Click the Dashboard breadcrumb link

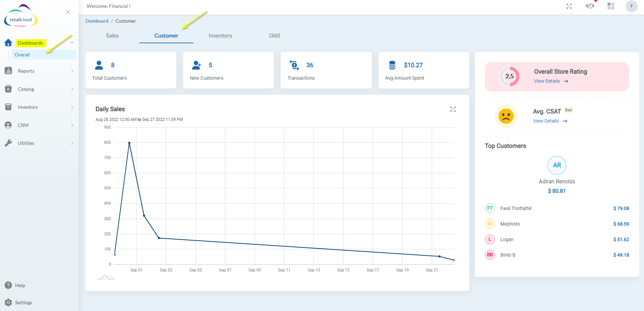click(x=97, y=21)
